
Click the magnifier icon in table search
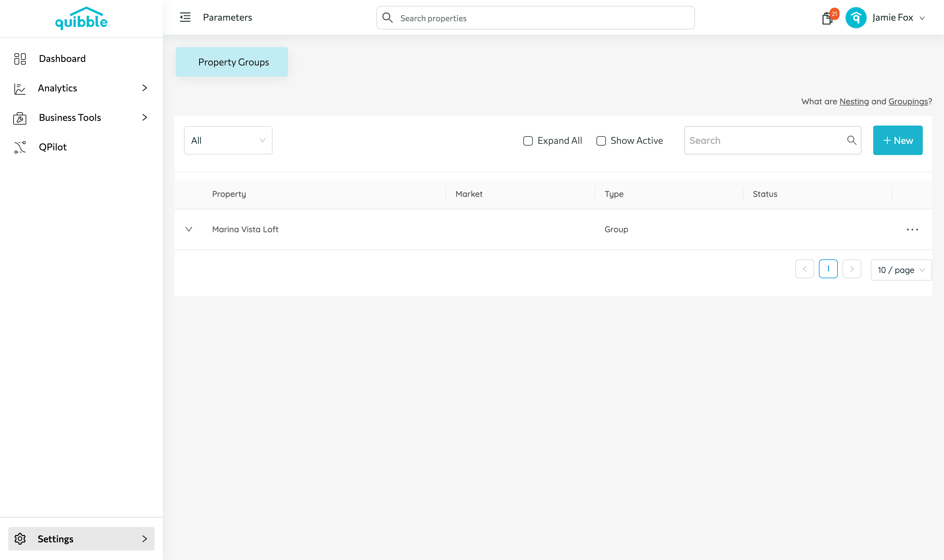(x=851, y=140)
